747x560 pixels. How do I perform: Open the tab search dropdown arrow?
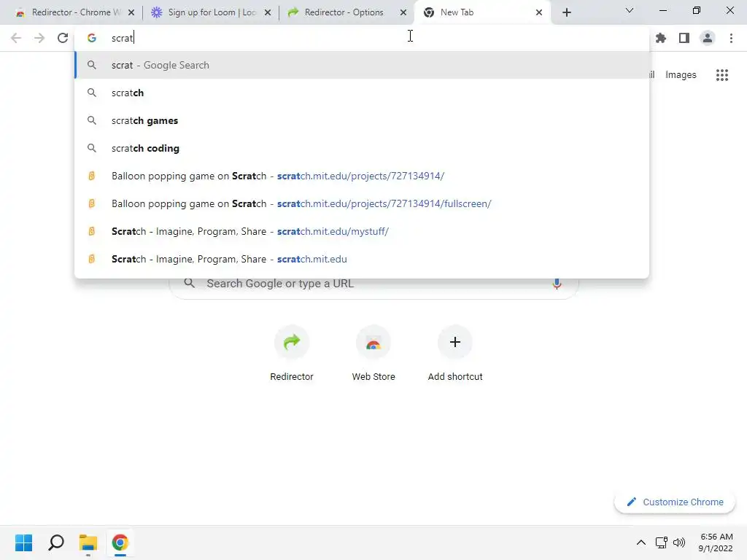[x=630, y=10]
